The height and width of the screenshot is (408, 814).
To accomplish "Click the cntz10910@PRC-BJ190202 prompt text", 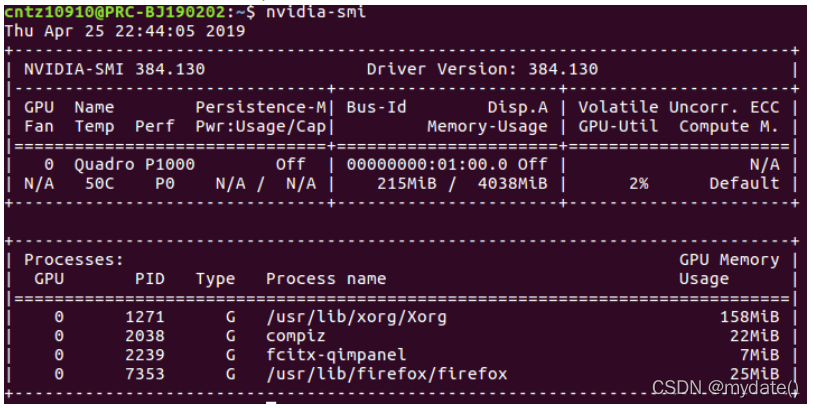I will [x=115, y=11].
